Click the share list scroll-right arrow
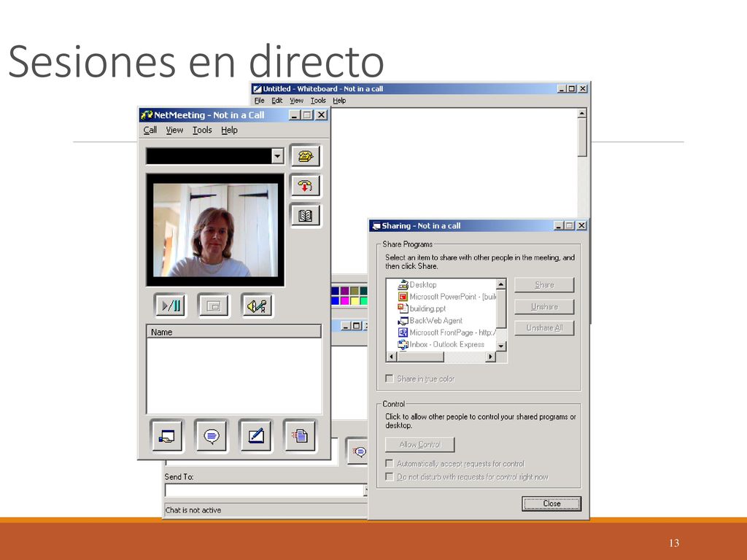Screen dimensions: 747x560 click(491, 357)
